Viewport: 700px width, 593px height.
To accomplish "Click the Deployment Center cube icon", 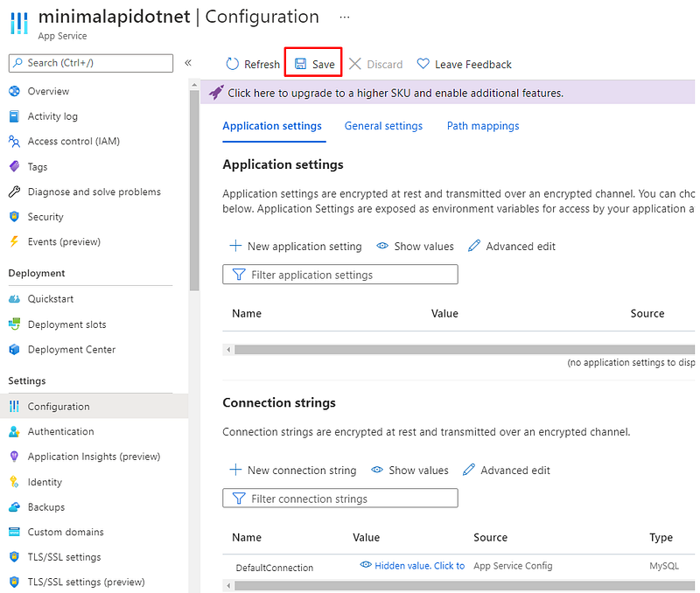I will pos(14,349).
